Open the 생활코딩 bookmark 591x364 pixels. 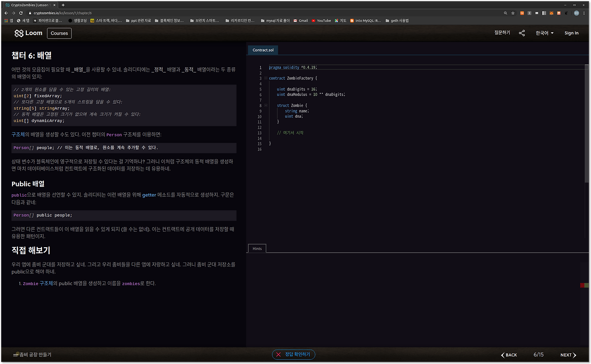click(78, 21)
